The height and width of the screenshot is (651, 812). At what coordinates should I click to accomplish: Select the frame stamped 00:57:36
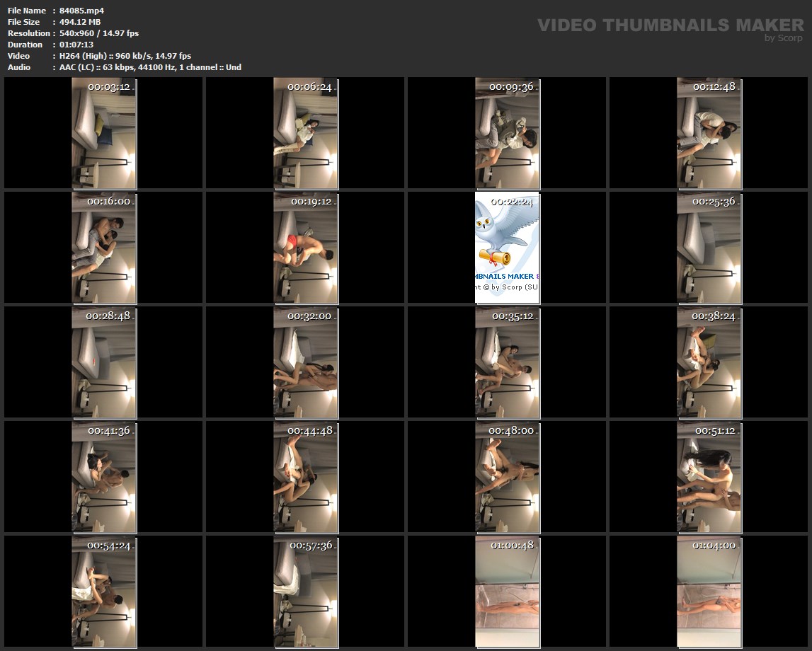click(306, 592)
